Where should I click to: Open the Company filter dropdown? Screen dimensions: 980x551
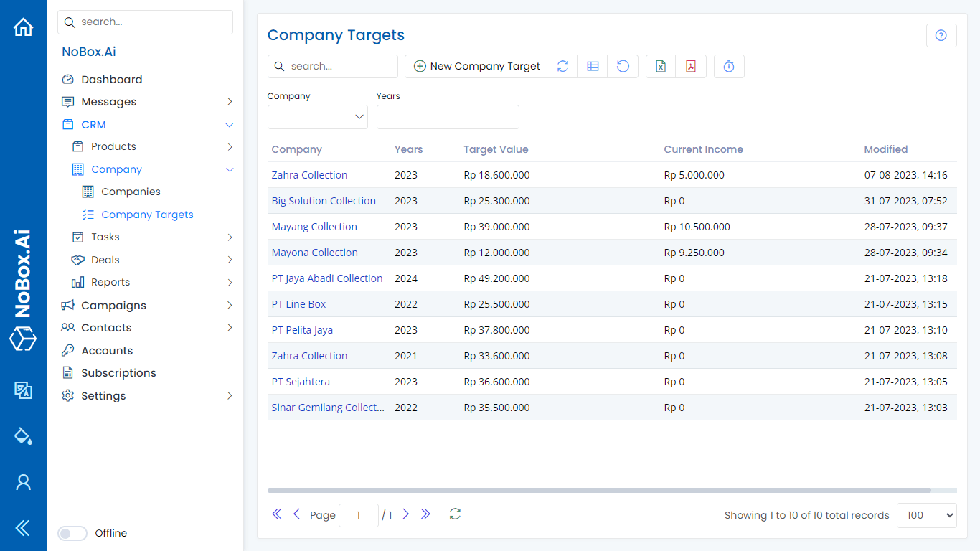click(318, 116)
